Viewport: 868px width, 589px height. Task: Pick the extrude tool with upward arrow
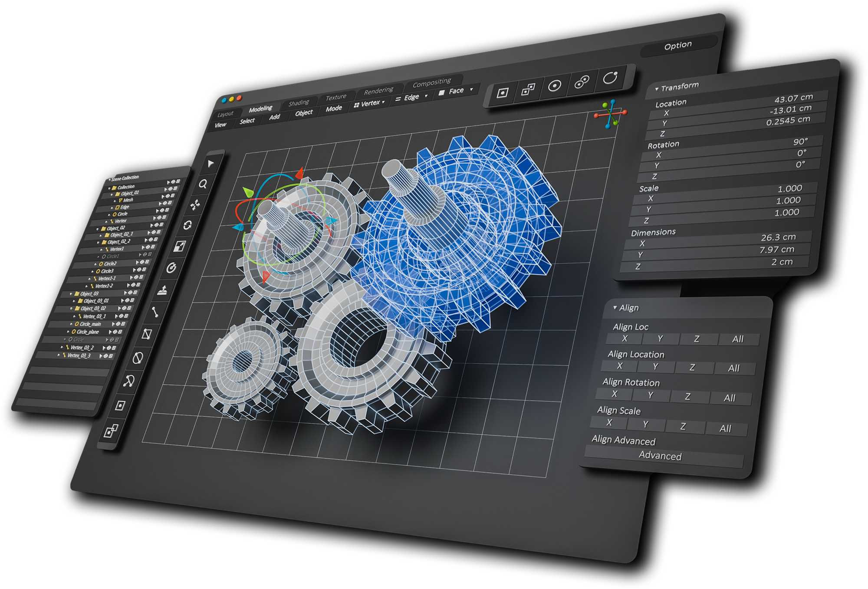click(163, 290)
